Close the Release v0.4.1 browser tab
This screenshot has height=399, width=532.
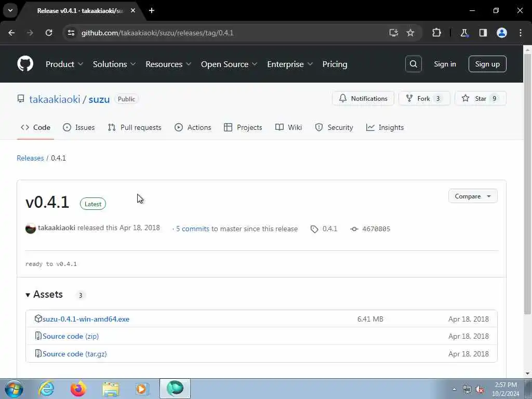(x=133, y=10)
